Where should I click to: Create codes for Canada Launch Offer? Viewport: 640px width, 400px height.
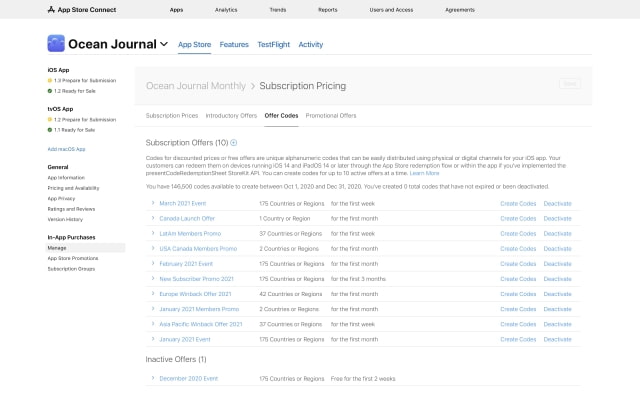(518, 217)
